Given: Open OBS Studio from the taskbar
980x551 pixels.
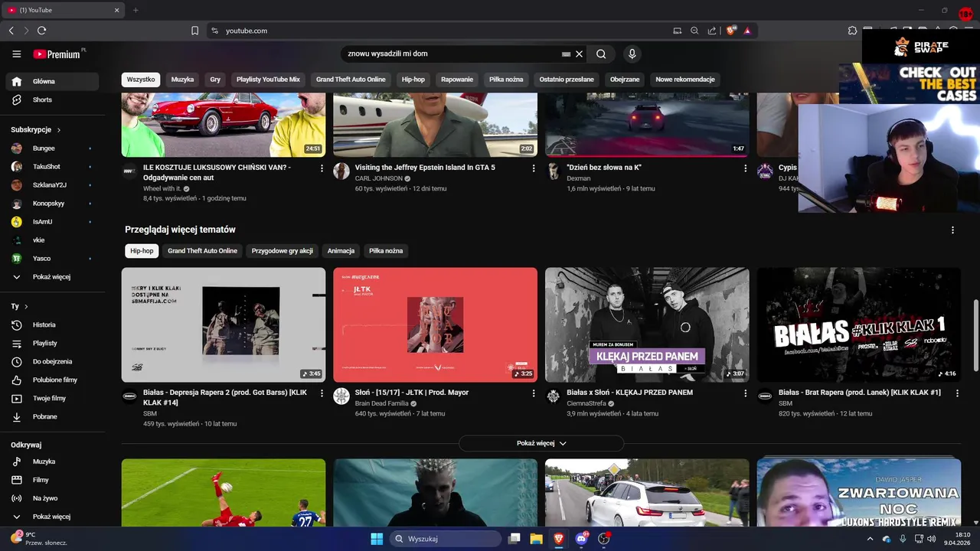Looking at the screenshot, I should [603, 539].
